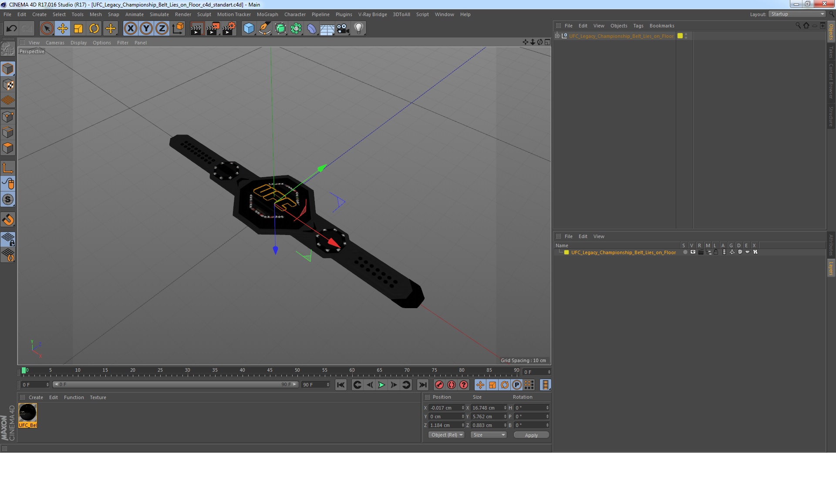Add a Camera object
Screen dimensions: 836x504
(x=343, y=29)
